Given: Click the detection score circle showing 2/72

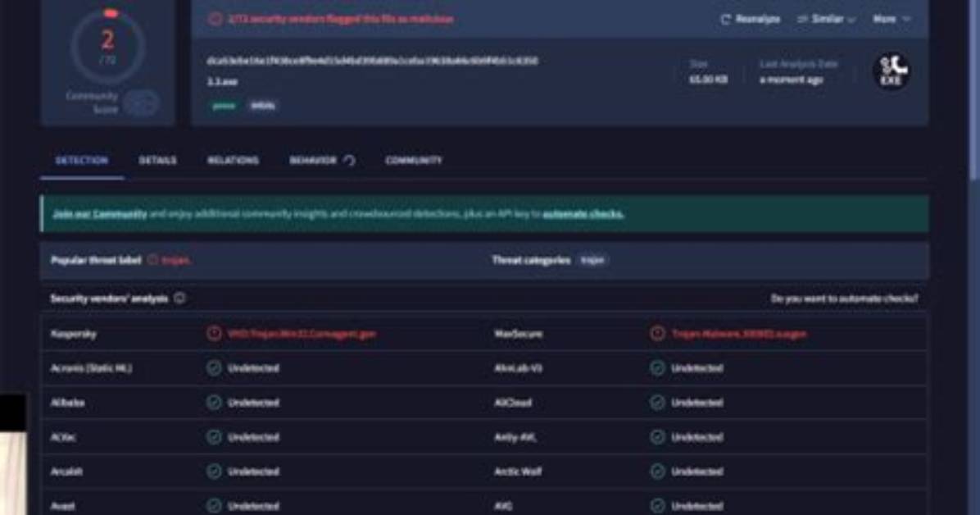Looking at the screenshot, I should point(108,46).
